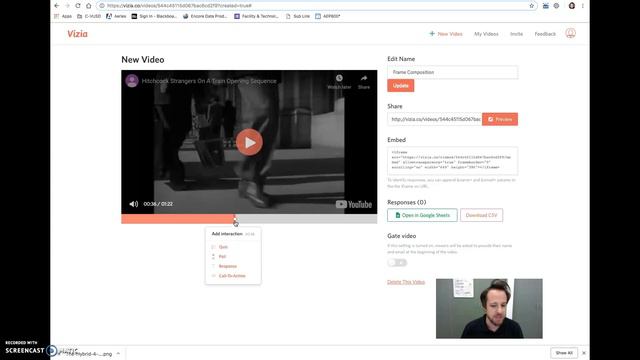Image resolution: width=640 pixels, height=360 pixels.
Task: Create a New Video from the header
Action: pos(446,34)
